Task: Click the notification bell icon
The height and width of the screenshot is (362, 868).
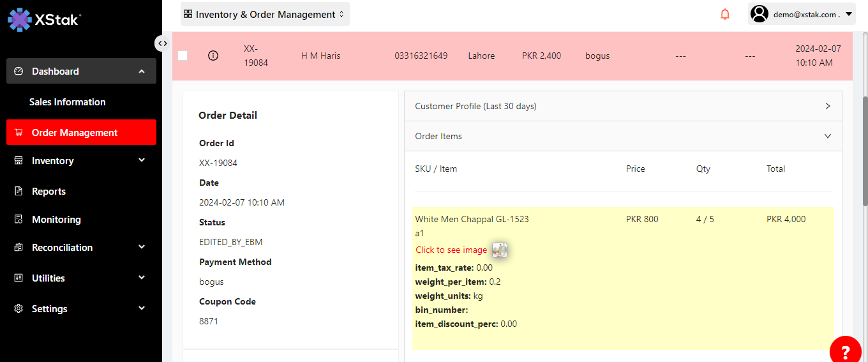Action: pos(725,14)
